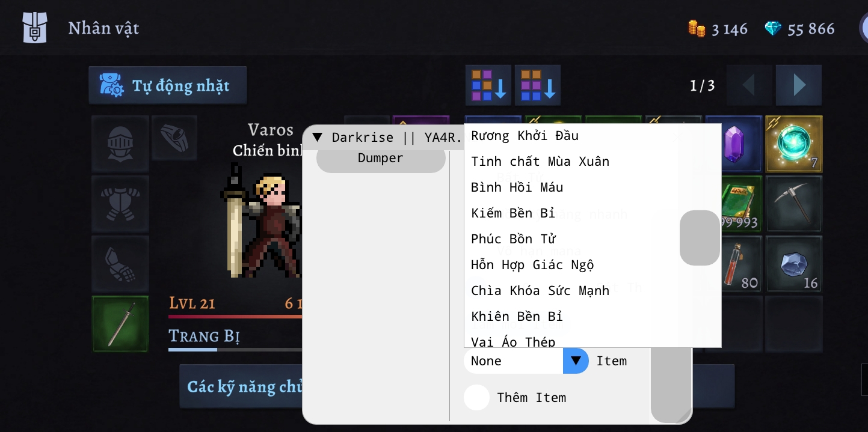
Task: Choose Chìa Khóa Sức Mạnh from list
Action: [540, 291]
